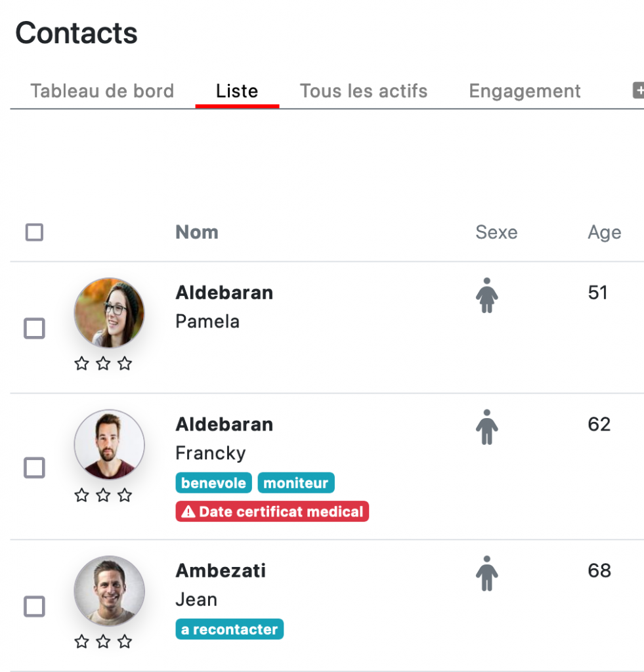Open Pamela Aldebaran's profile photo
Image resolution: width=644 pixels, height=672 pixels.
pos(110,313)
